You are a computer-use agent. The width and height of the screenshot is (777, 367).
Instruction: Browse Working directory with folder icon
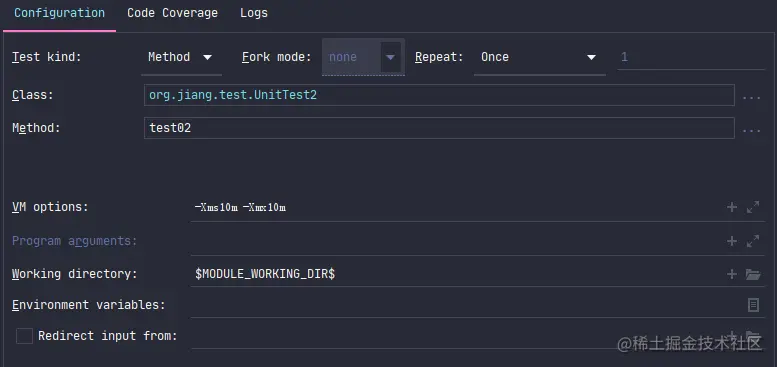[753, 274]
